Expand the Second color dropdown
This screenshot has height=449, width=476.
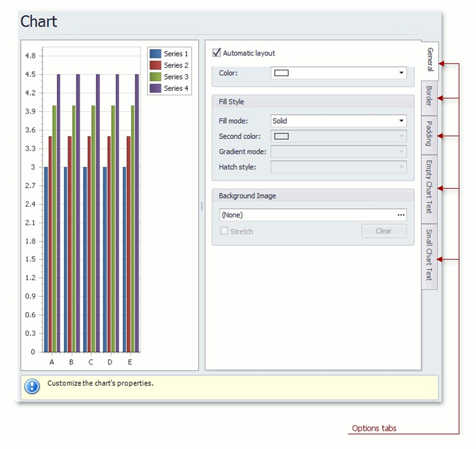coord(401,136)
